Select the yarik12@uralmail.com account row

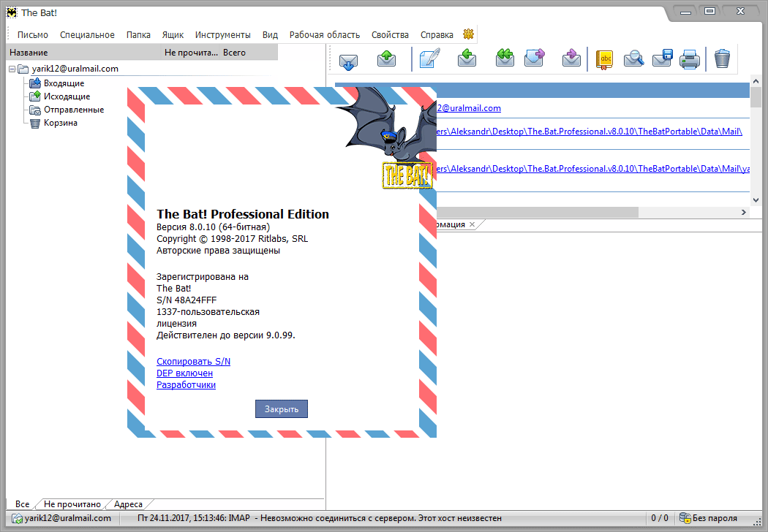coord(75,69)
